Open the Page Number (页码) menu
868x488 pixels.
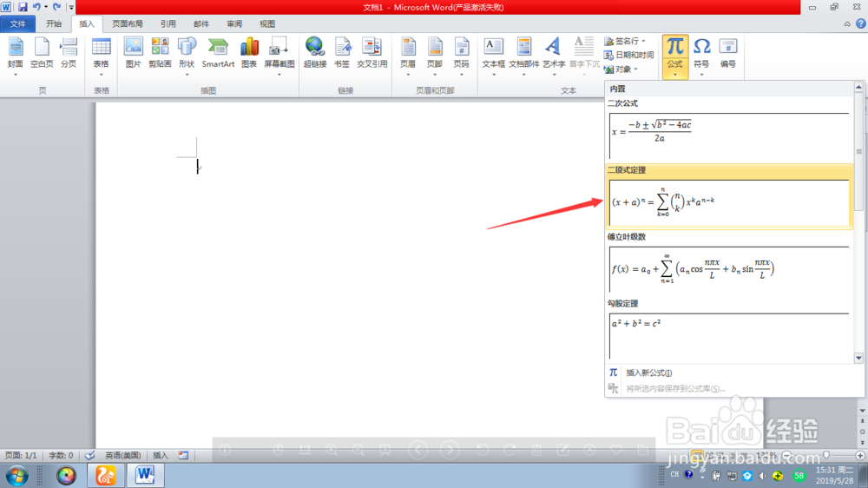[461, 56]
